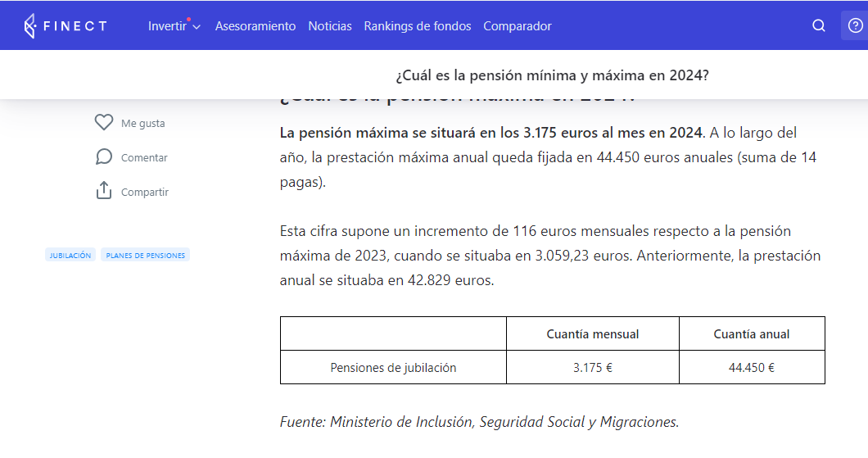Click the 3.175 € table cell
The image size is (868, 458).
click(593, 368)
